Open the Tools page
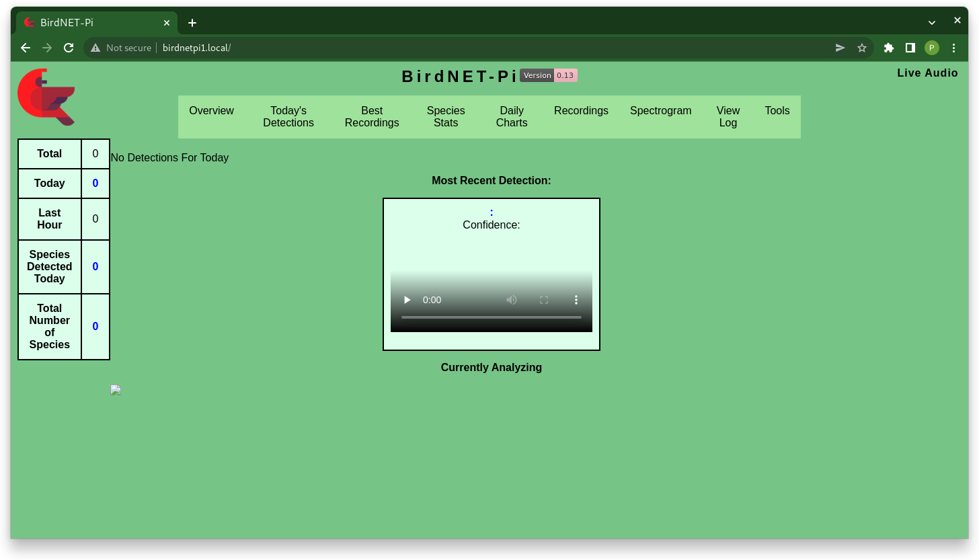979x560 pixels. (777, 111)
